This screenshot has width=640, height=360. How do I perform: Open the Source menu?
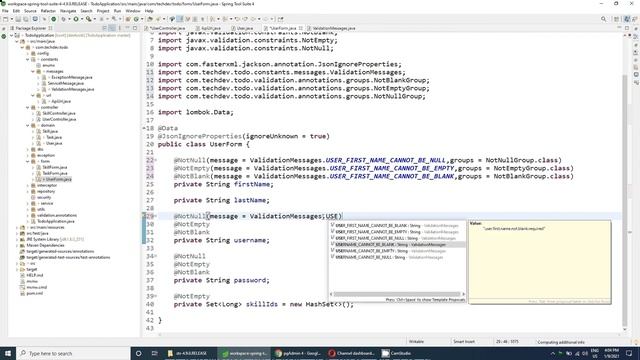pyautogui.click(x=30, y=11)
